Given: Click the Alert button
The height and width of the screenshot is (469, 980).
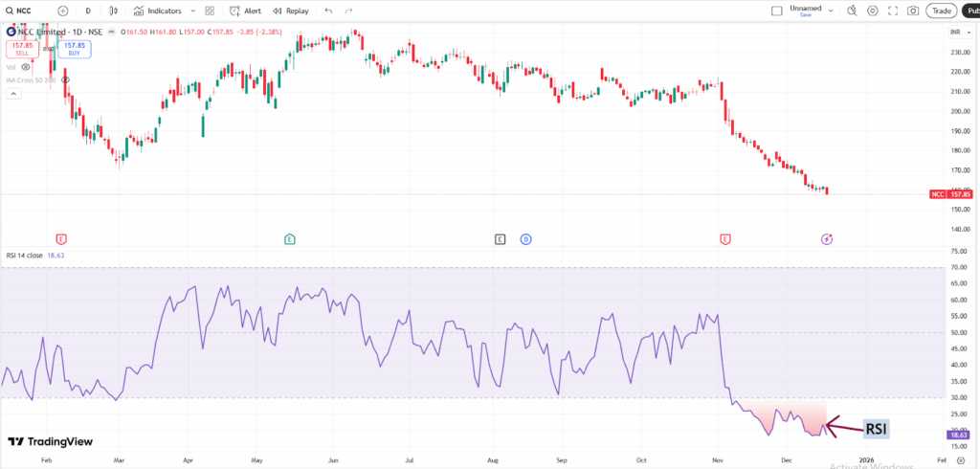Looking at the screenshot, I should tap(245, 11).
